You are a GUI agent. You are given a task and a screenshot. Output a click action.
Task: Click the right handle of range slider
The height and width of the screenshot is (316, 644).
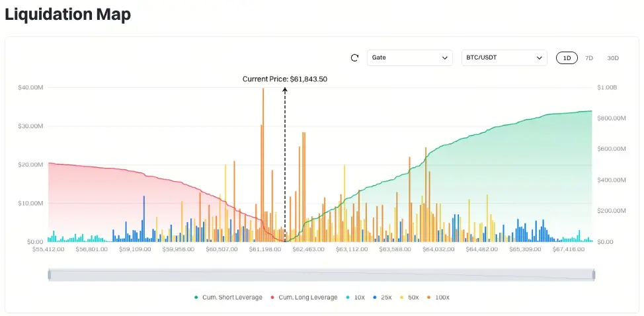pyautogui.click(x=594, y=275)
